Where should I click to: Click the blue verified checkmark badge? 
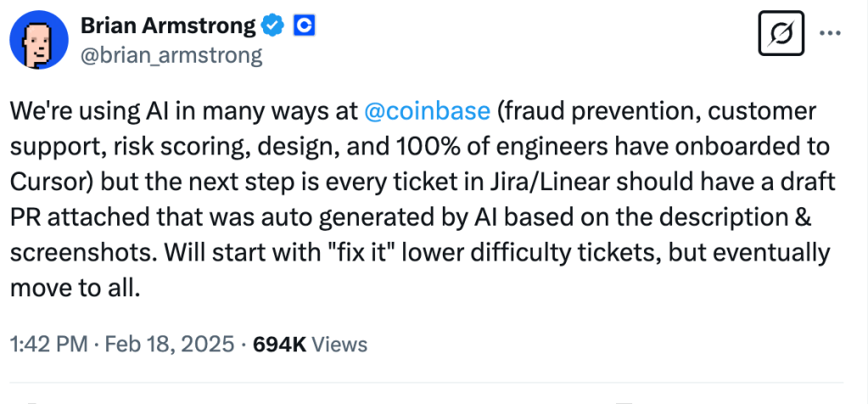(x=272, y=27)
